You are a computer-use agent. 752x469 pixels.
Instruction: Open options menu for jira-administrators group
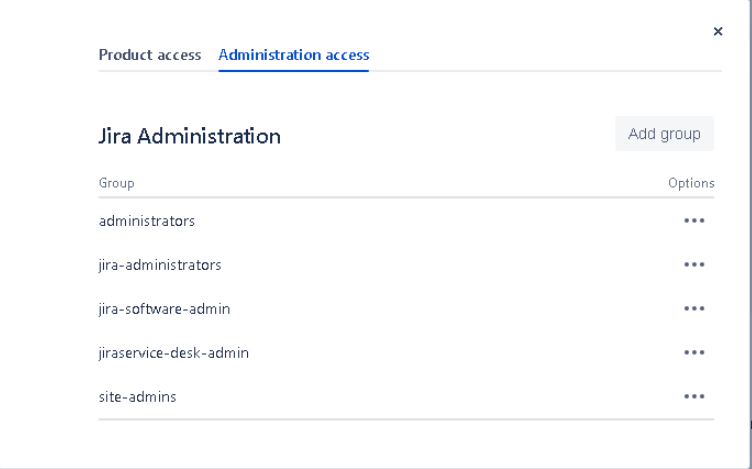694,265
